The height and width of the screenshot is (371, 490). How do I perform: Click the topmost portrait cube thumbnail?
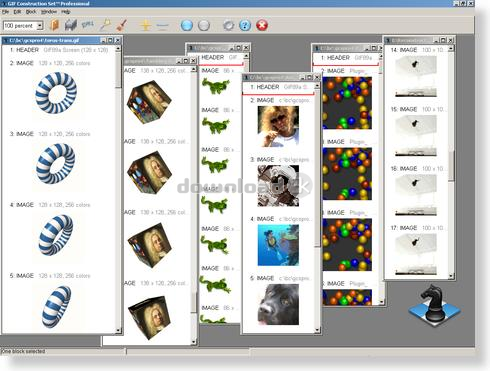149,102
